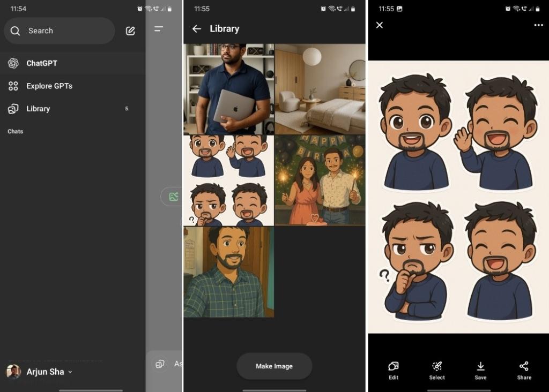Open a new chat with the compose icon
549x392 pixels.
click(130, 31)
